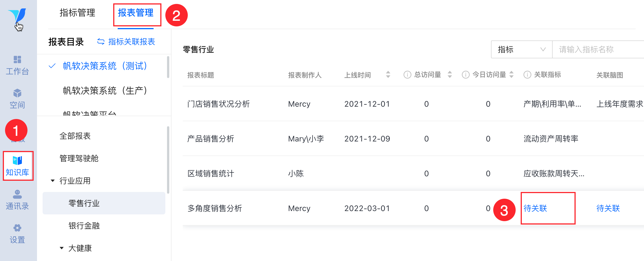
Task: Sort table by 上线时间 column
Action: pos(388,75)
